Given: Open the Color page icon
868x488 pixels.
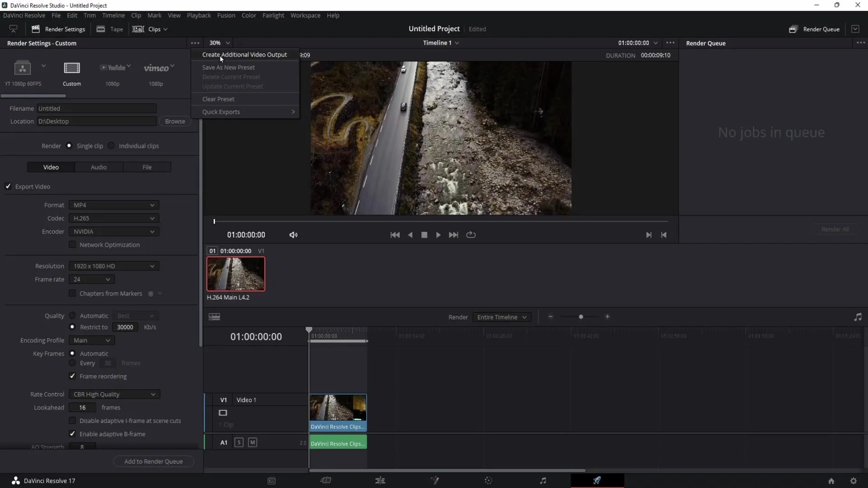Looking at the screenshot, I should coord(489,481).
